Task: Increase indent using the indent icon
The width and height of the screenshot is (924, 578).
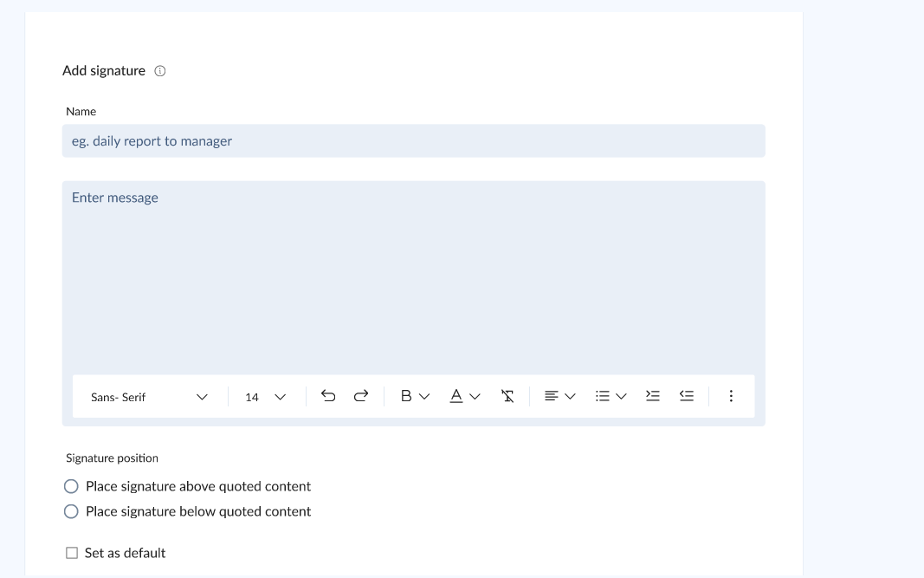Action: coord(653,396)
